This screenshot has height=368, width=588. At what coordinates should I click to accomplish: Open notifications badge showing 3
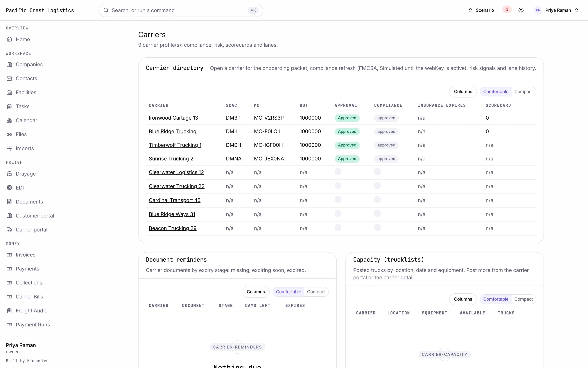click(507, 10)
